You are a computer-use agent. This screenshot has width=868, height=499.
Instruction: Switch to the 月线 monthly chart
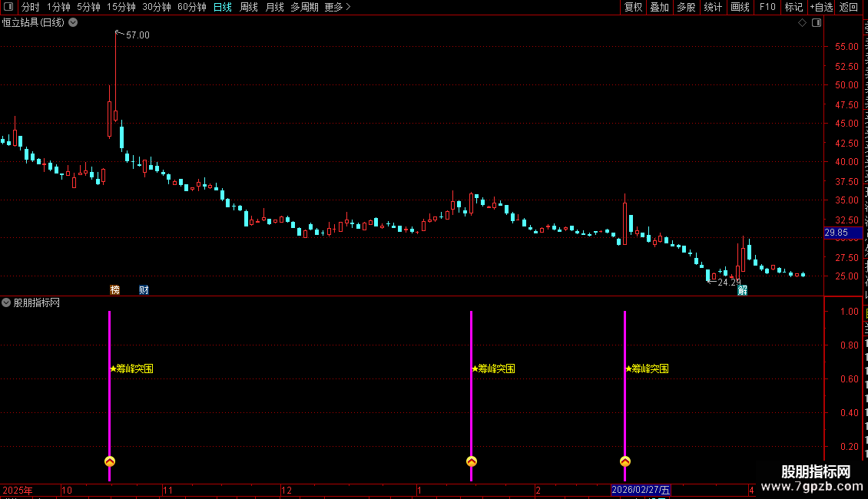tap(274, 7)
